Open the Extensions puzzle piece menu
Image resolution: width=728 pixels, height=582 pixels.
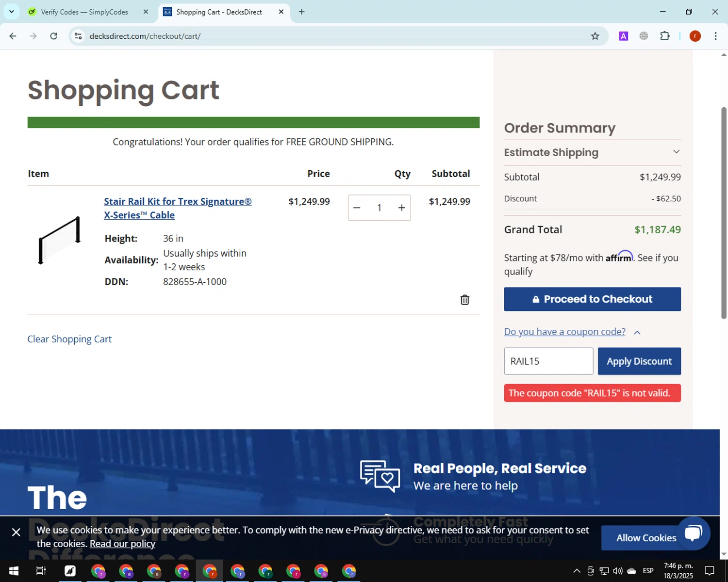click(x=665, y=36)
